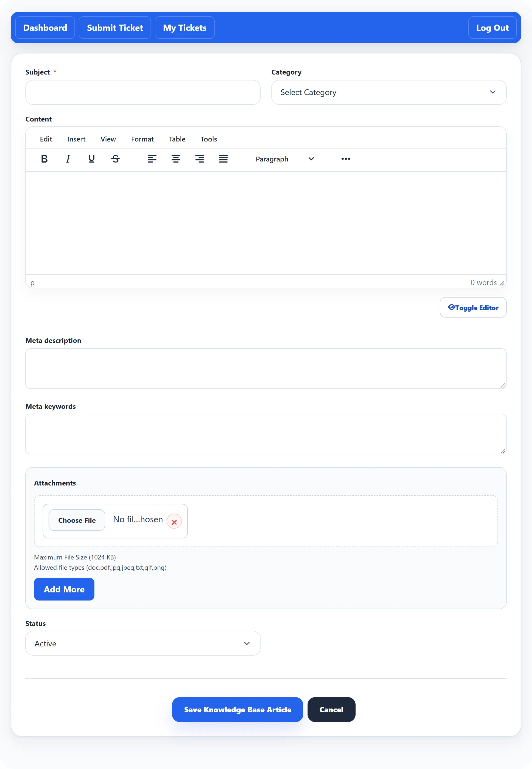Go to the Dashboard page
The image size is (532, 769).
[x=45, y=28]
